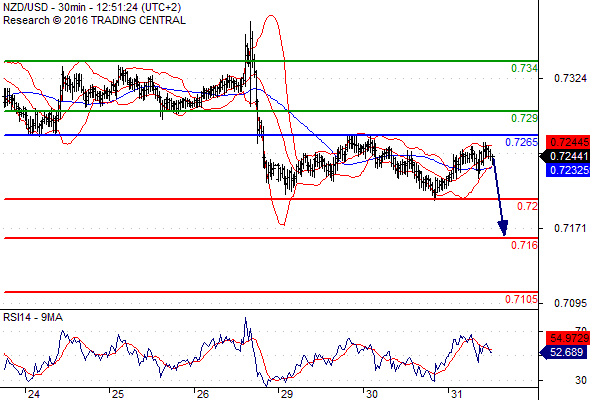Click the 0.72 red support label

527,206
